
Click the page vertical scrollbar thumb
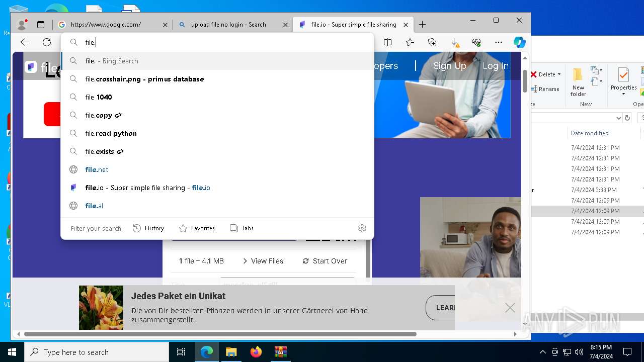525,81
